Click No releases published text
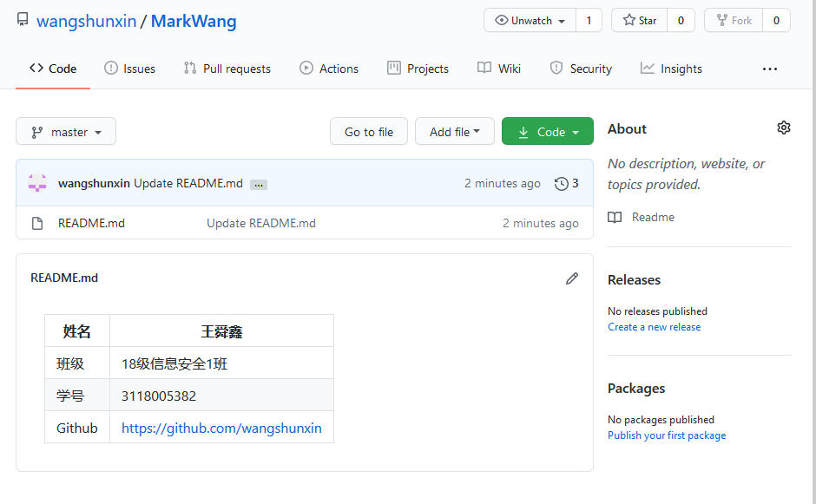This screenshot has height=504, width=816. 657,311
